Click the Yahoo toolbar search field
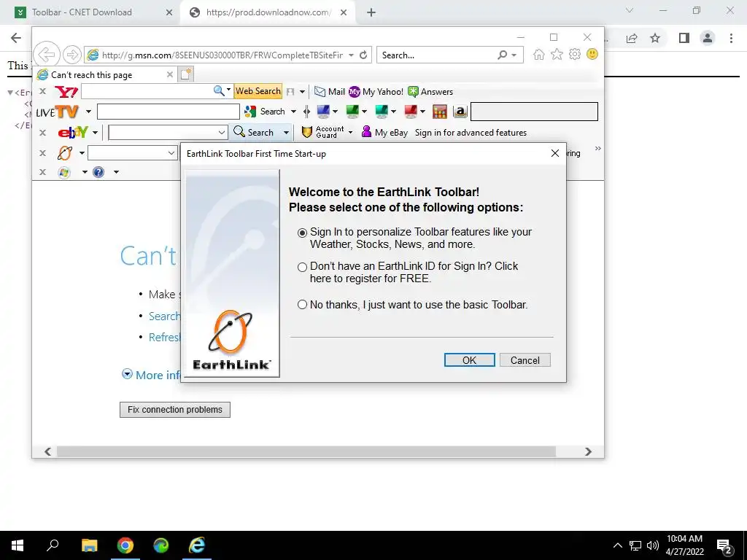 tap(147, 91)
